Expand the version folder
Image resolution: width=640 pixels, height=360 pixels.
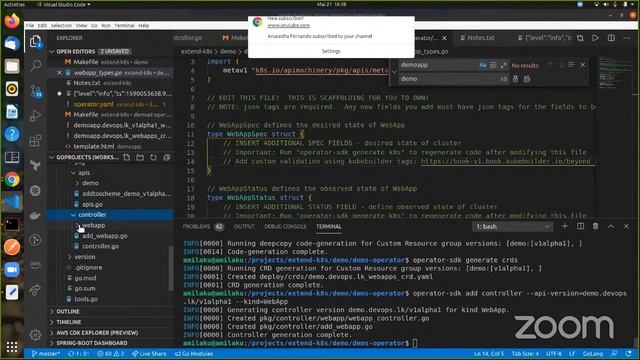(70, 257)
